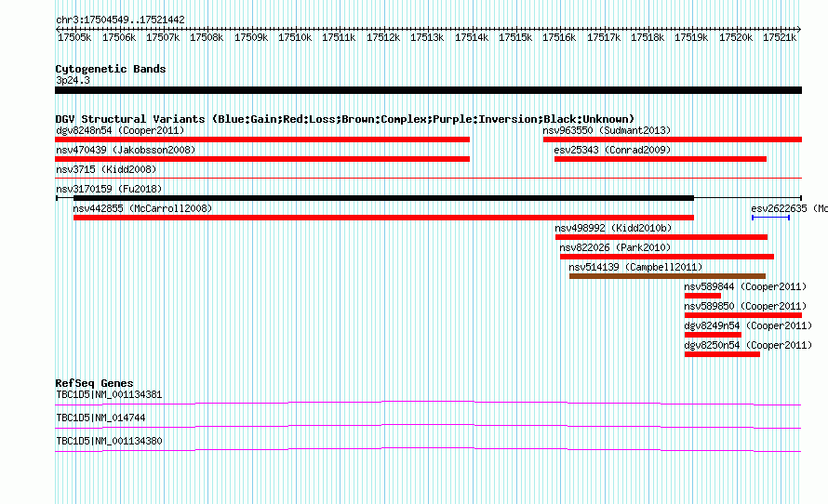
Task: Click the red bar under nsv963550
Action: pos(673,139)
